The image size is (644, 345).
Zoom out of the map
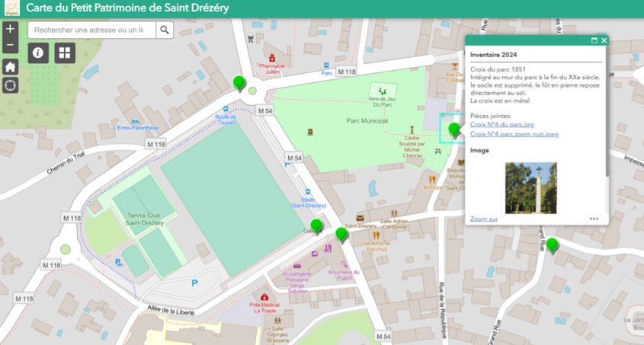[x=10, y=46]
